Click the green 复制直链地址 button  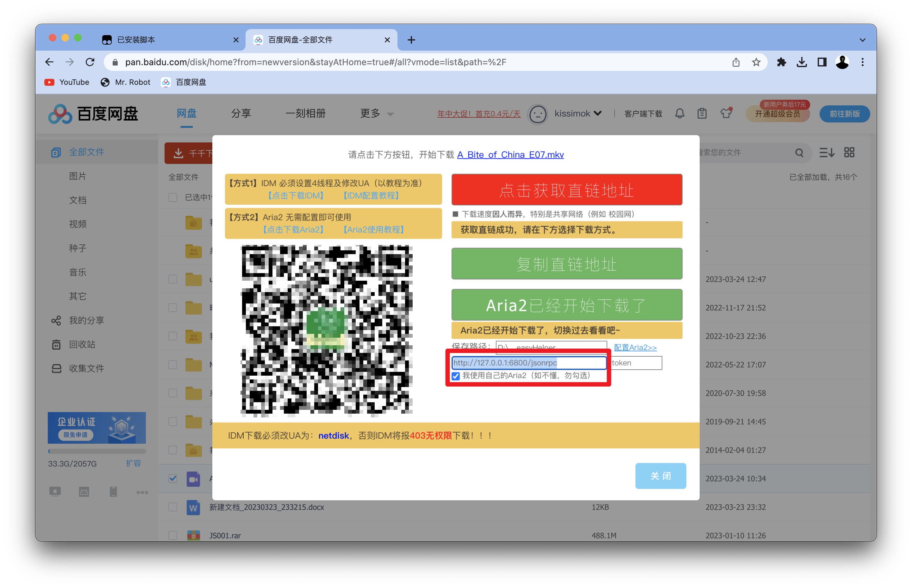coord(566,264)
